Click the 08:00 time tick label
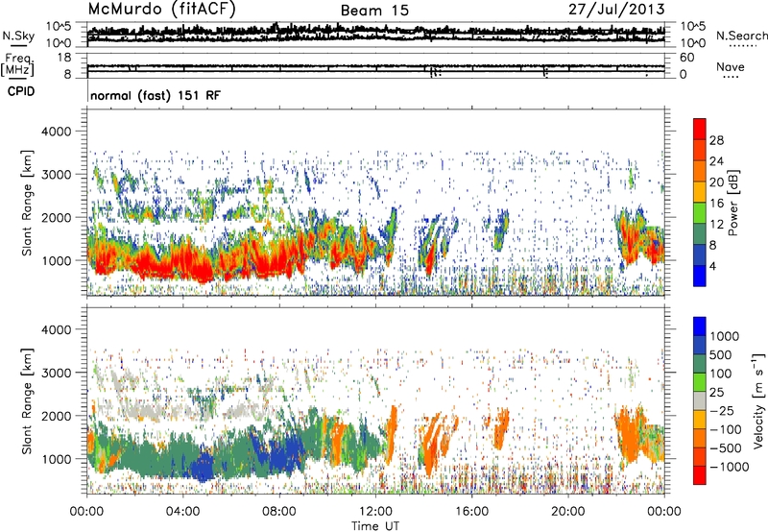 [279, 512]
